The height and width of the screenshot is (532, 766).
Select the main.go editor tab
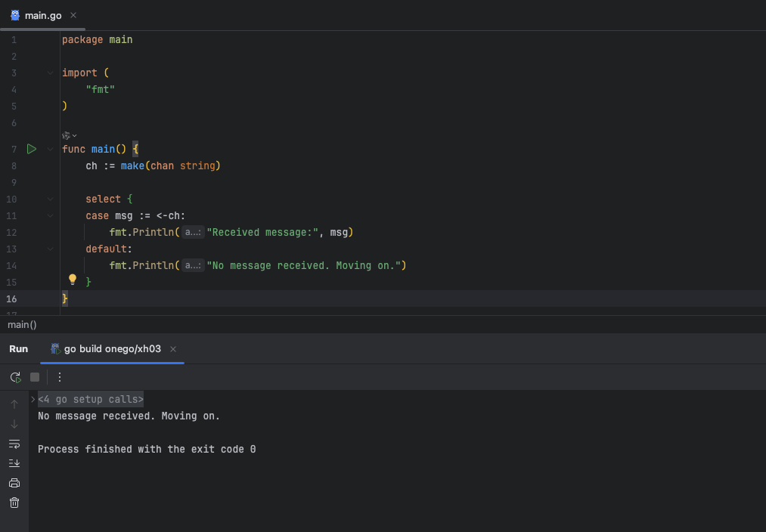[x=43, y=16]
